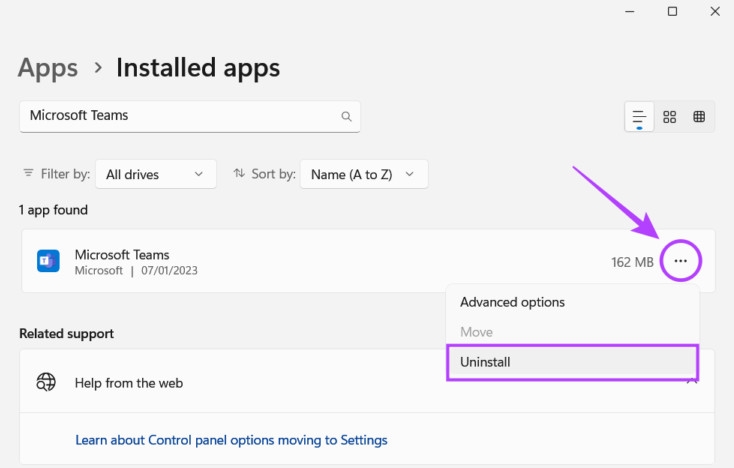This screenshot has width=734, height=468.
Task: Click the Help from the web row
Action: point(367,382)
